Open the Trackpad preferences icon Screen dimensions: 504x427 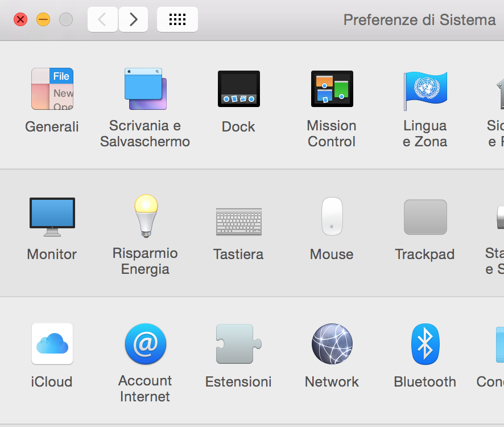click(425, 217)
